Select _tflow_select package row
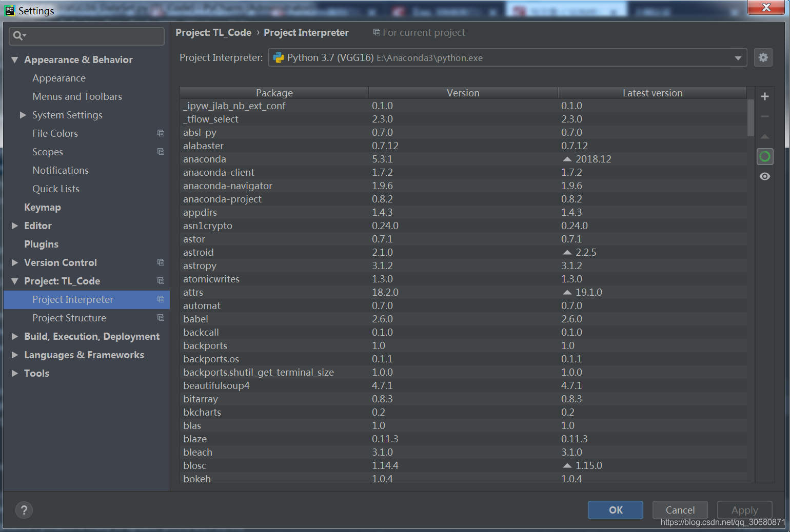This screenshot has width=790, height=532. (x=464, y=119)
